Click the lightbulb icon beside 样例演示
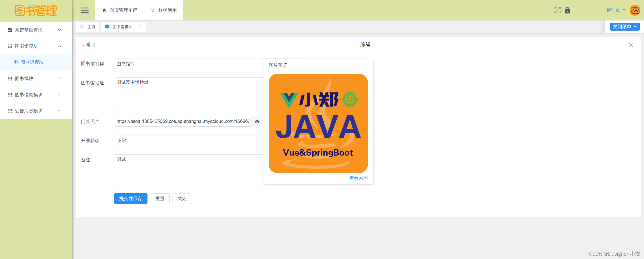Screen dimensions: 644x259 153,10
